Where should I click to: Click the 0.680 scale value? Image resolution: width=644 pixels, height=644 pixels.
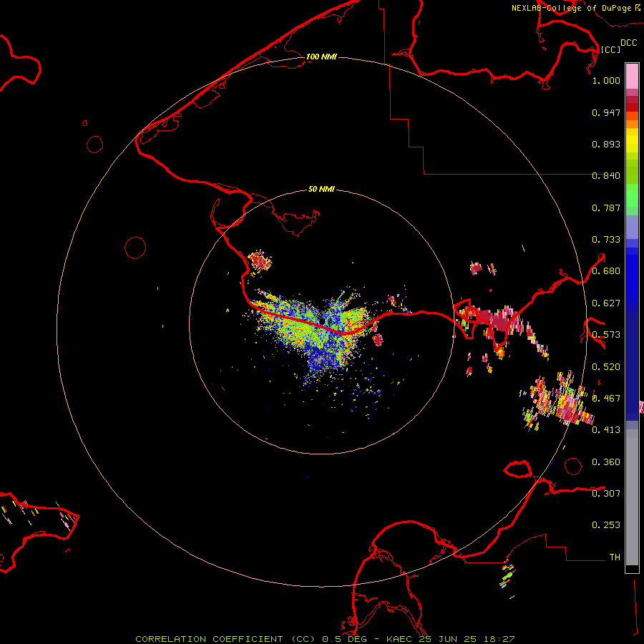pyautogui.click(x=606, y=271)
